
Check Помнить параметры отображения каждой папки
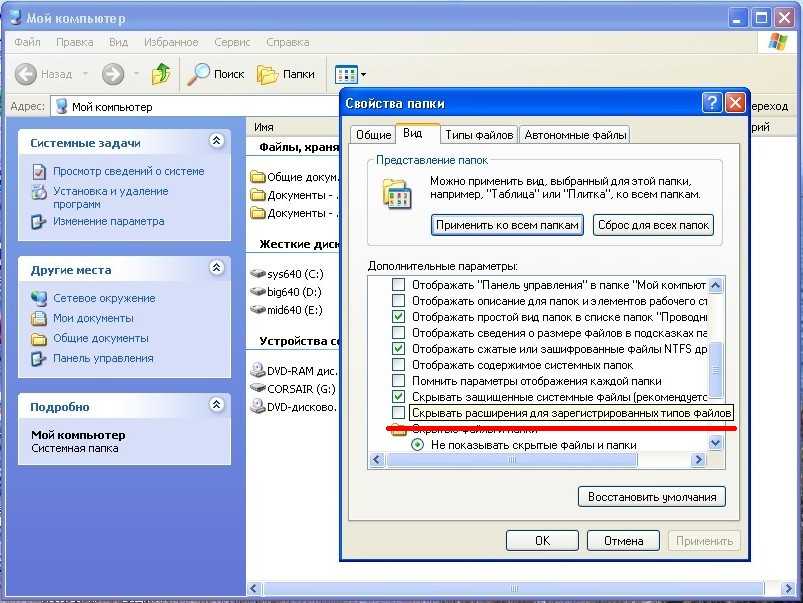pyautogui.click(x=398, y=380)
